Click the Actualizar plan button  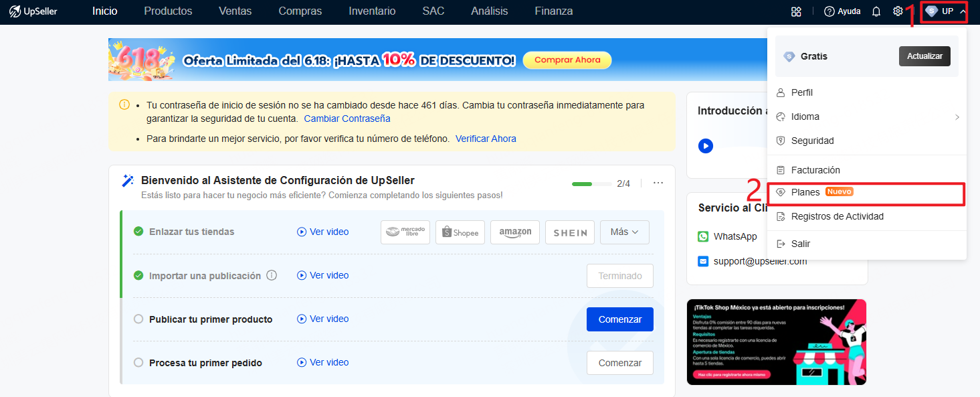(924, 56)
